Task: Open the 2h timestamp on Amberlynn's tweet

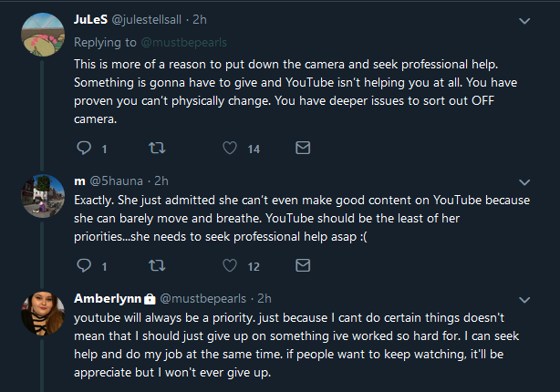Action: (264, 298)
